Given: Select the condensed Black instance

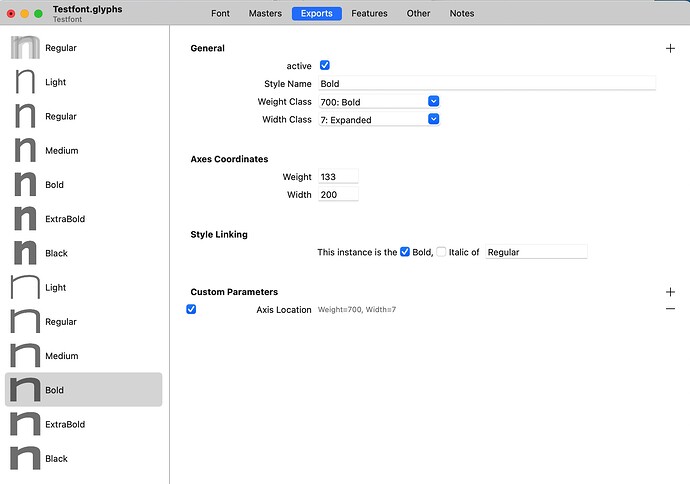Looking at the screenshot, I should [84, 253].
